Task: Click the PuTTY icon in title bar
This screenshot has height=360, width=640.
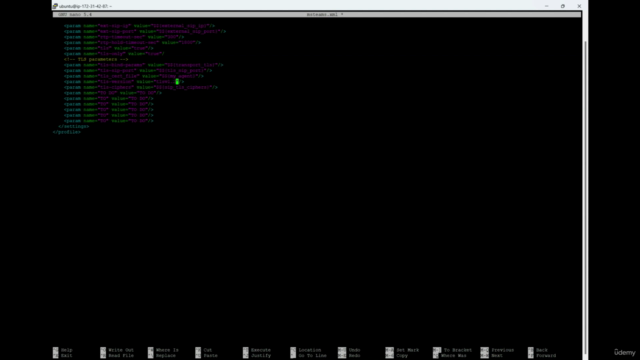Action: 55,6
